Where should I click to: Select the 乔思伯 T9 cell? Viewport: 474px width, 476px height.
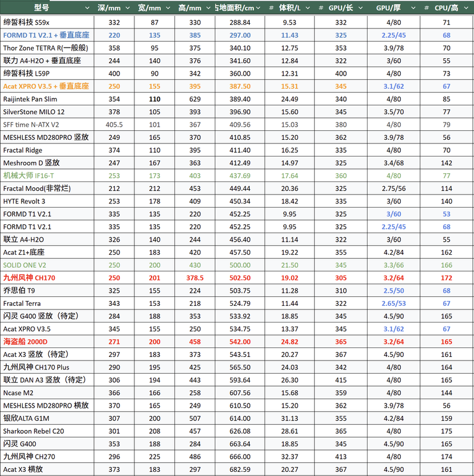[47, 290]
